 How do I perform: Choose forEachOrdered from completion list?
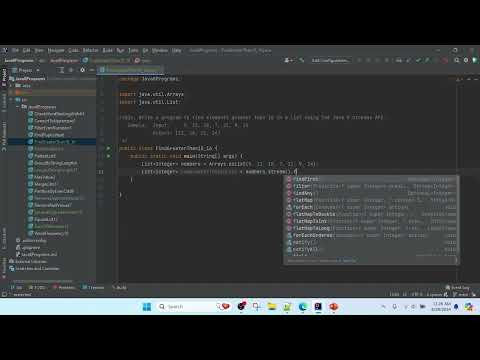pos(371,235)
